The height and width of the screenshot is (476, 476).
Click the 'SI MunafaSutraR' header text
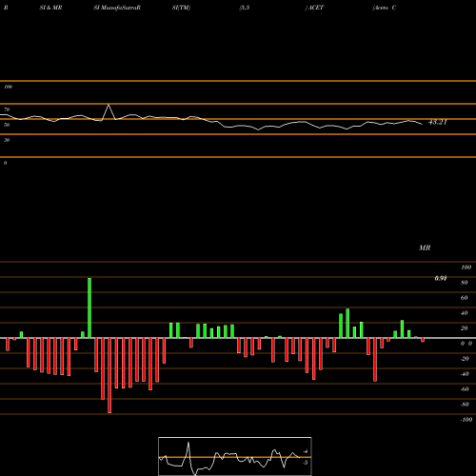(x=117, y=8)
